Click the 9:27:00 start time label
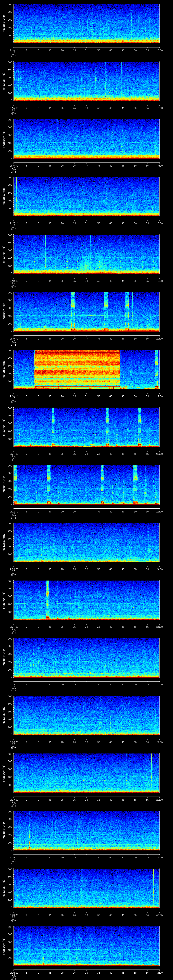The height and width of the screenshot is (980, 173). pos(14,800)
